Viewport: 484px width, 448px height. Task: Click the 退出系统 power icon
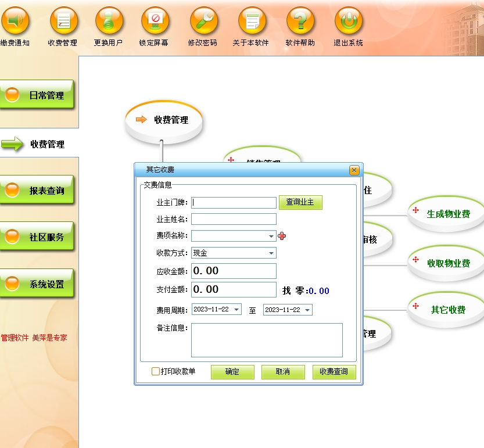(348, 21)
